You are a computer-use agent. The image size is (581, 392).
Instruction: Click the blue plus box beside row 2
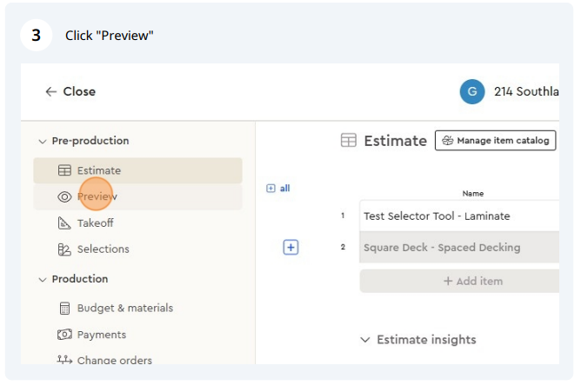pyautogui.click(x=290, y=247)
